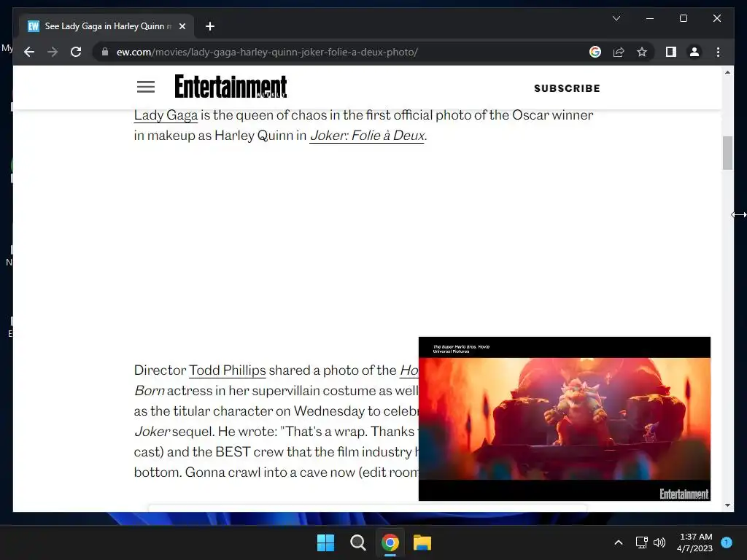747x560 pixels.
Task: Open taskbar Search
Action: point(357,542)
